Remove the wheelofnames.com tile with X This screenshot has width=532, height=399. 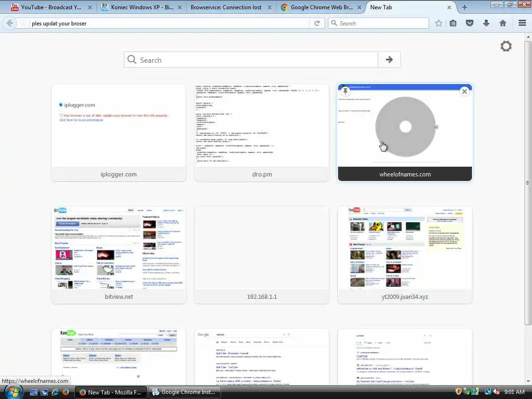[x=465, y=91]
